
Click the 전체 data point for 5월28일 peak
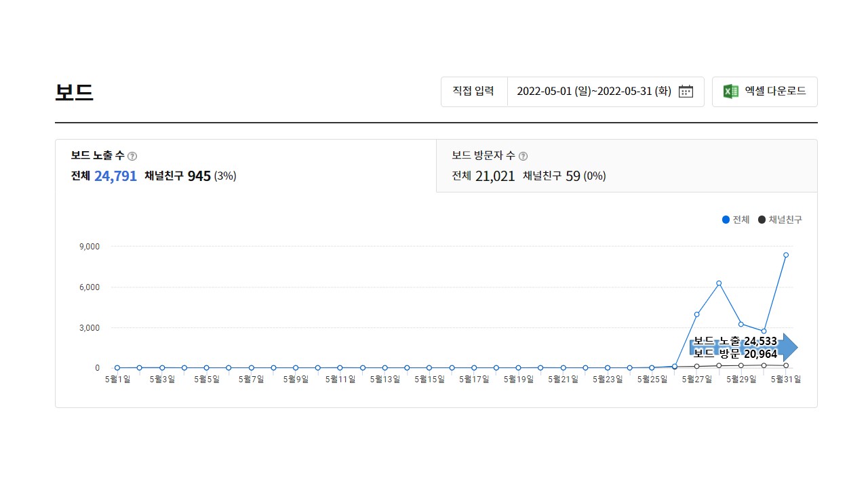pos(719,283)
